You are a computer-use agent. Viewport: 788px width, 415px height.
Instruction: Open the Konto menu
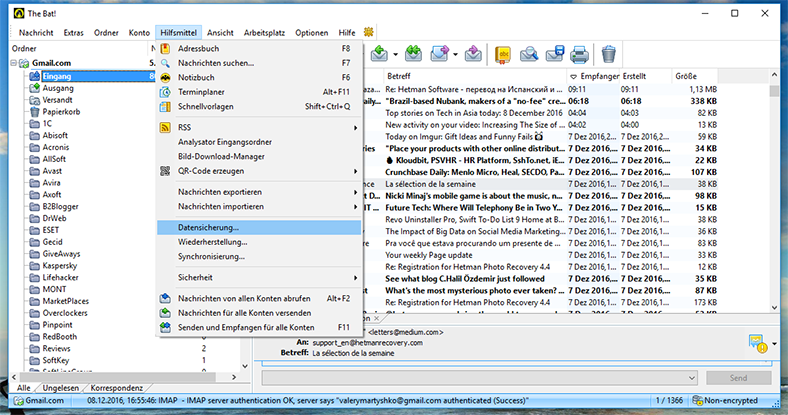(x=139, y=33)
